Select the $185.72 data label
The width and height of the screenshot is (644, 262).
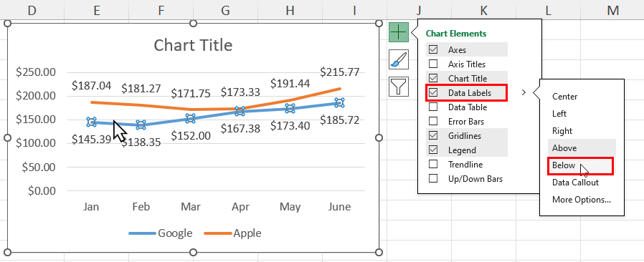(x=339, y=120)
